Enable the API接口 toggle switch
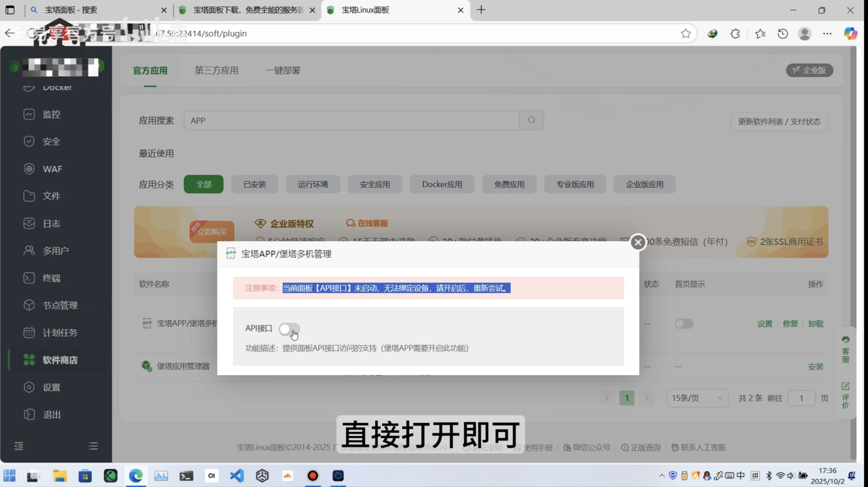The height and width of the screenshot is (487, 868). (x=289, y=329)
